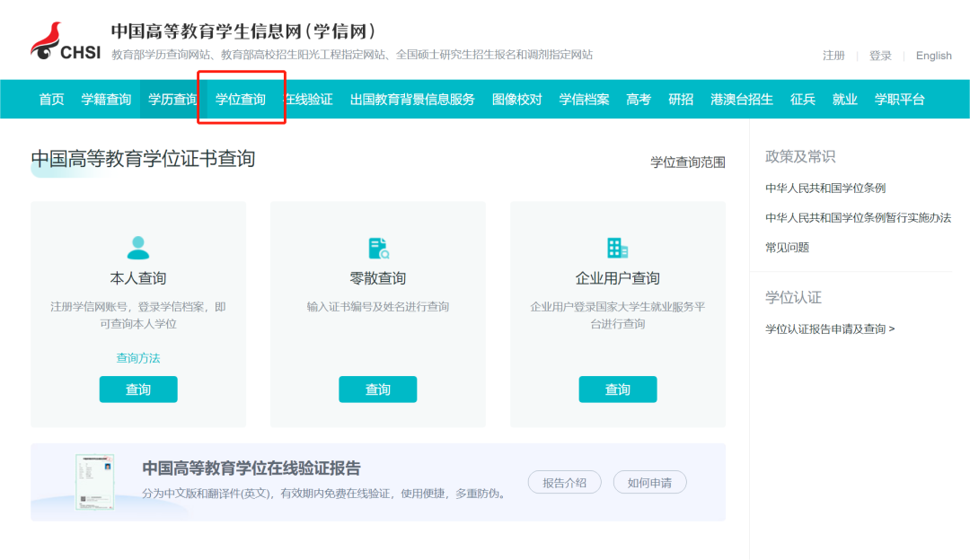Click the person icon above 本人查询
The image size is (970, 560).
pyautogui.click(x=138, y=248)
